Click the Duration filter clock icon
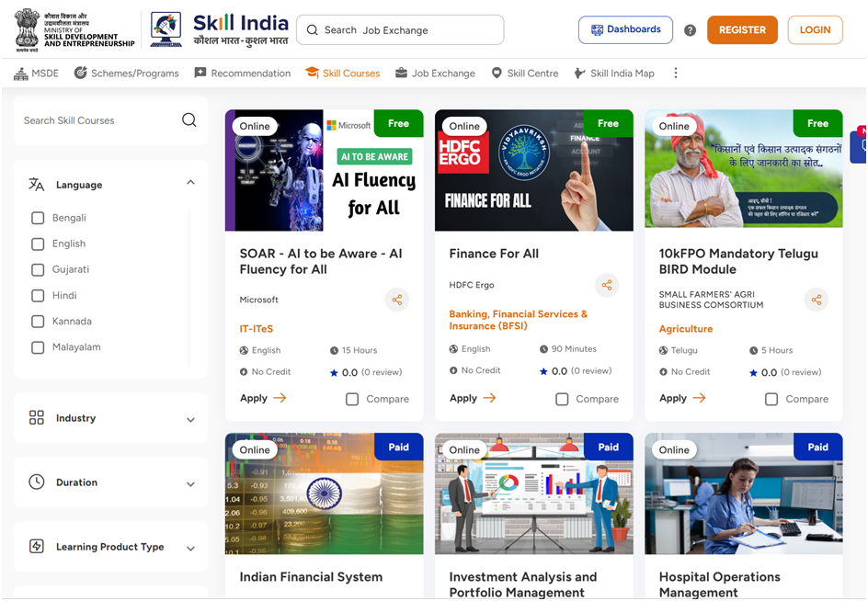The width and height of the screenshot is (868, 601). coord(37,482)
